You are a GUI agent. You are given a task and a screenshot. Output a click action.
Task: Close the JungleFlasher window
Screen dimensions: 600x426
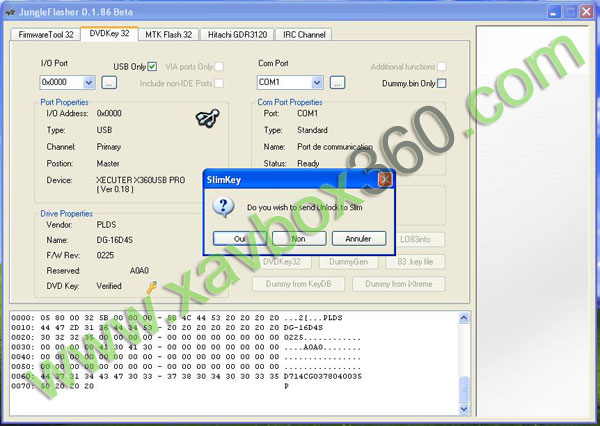coord(586,11)
